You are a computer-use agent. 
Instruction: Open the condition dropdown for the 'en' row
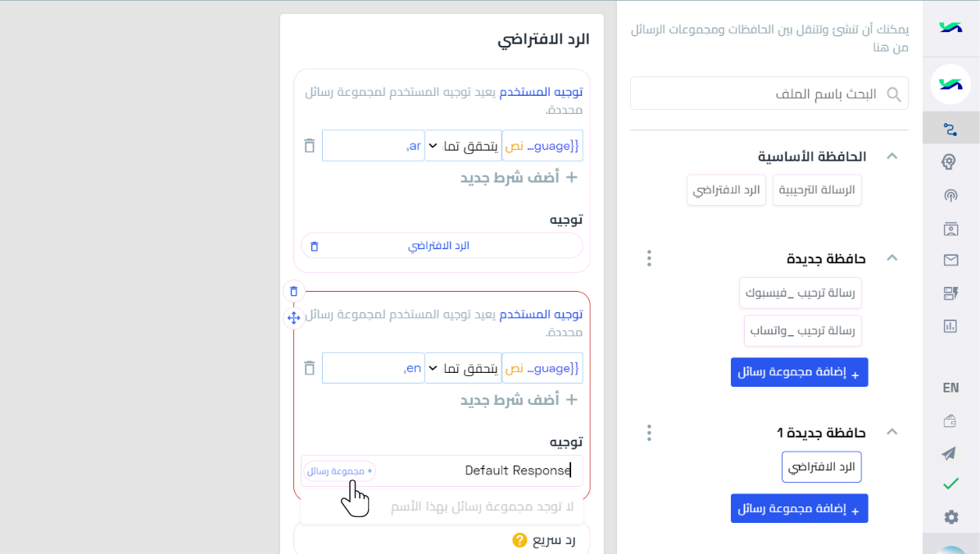463,368
